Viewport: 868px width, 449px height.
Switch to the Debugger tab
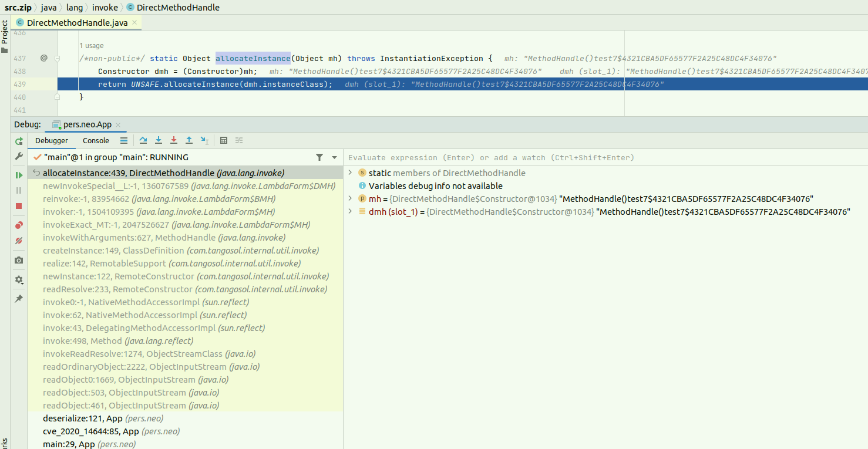click(52, 141)
